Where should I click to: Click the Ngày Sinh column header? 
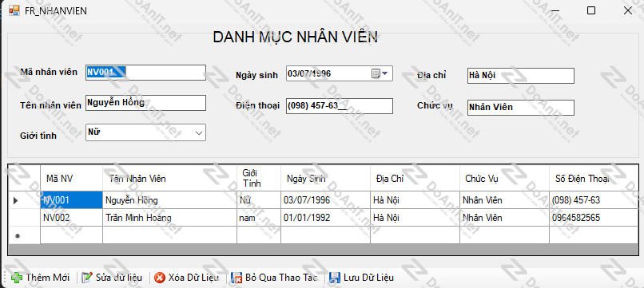[325, 178]
